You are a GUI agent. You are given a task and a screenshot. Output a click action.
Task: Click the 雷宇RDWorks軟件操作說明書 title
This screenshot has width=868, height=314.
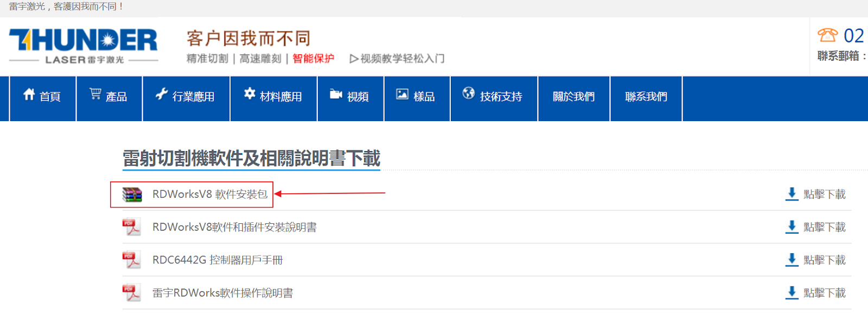pyautogui.click(x=222, y=293)
